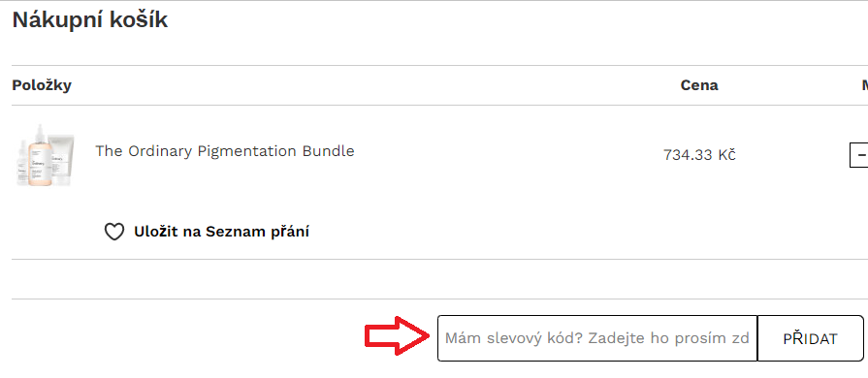
Task: Click the small dropper bottle in the thumbnail
Action: [x=21, y=163]
